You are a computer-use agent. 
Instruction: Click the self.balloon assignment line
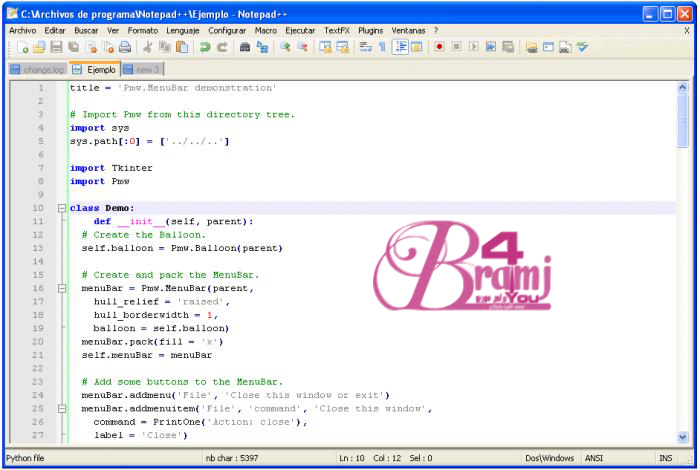[182, 248]
